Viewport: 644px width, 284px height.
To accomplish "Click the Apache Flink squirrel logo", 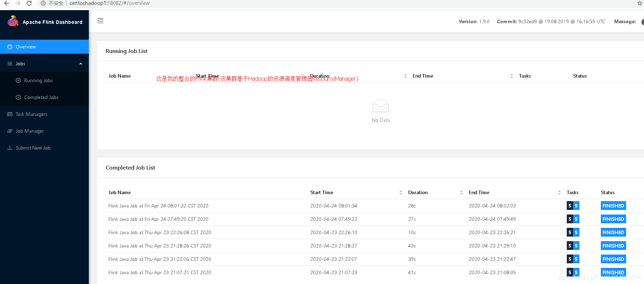I will (x=13, y=21).
